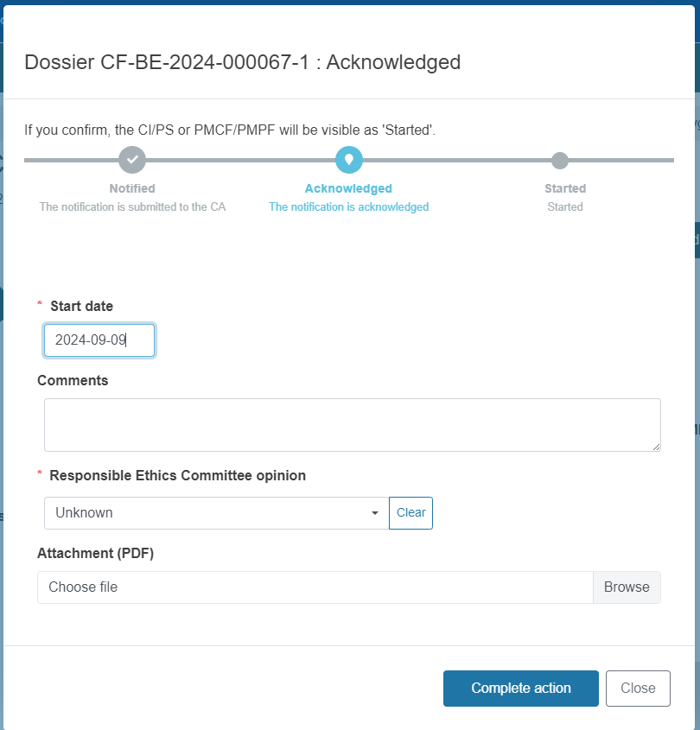Click the Acknowledged step marker icon
The width and height of the screenshot is (700, 730).
349,160
